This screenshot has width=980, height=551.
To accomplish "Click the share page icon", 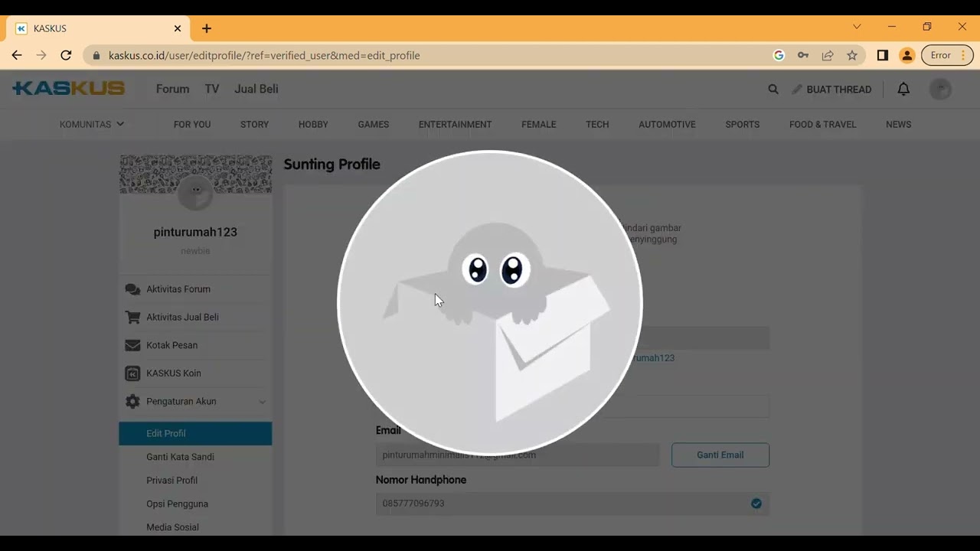I will click(828, 55).
